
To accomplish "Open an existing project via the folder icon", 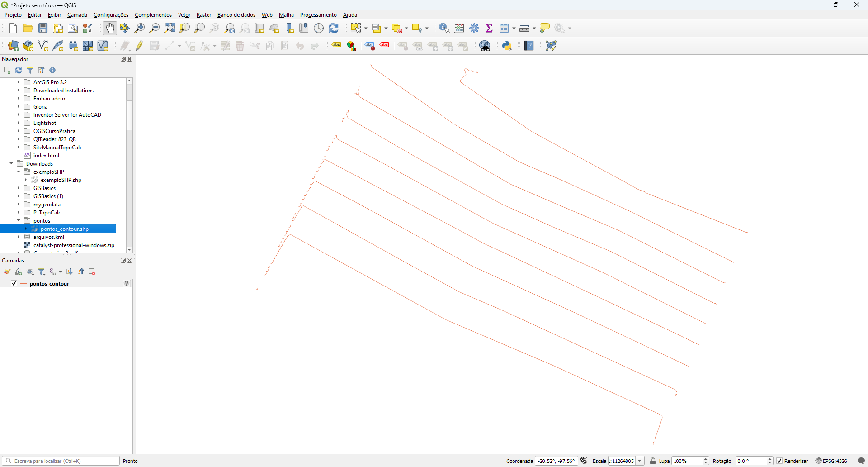I will point(28,28).
